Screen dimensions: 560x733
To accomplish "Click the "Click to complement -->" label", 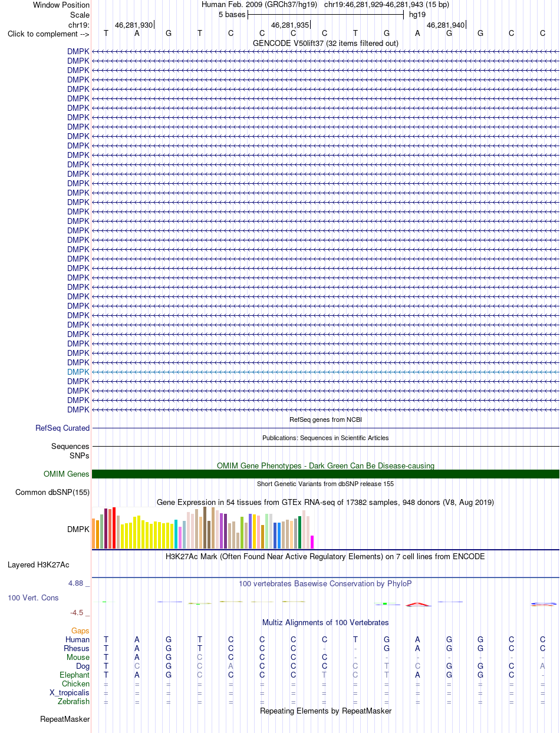I will click(x=48, y=34).
